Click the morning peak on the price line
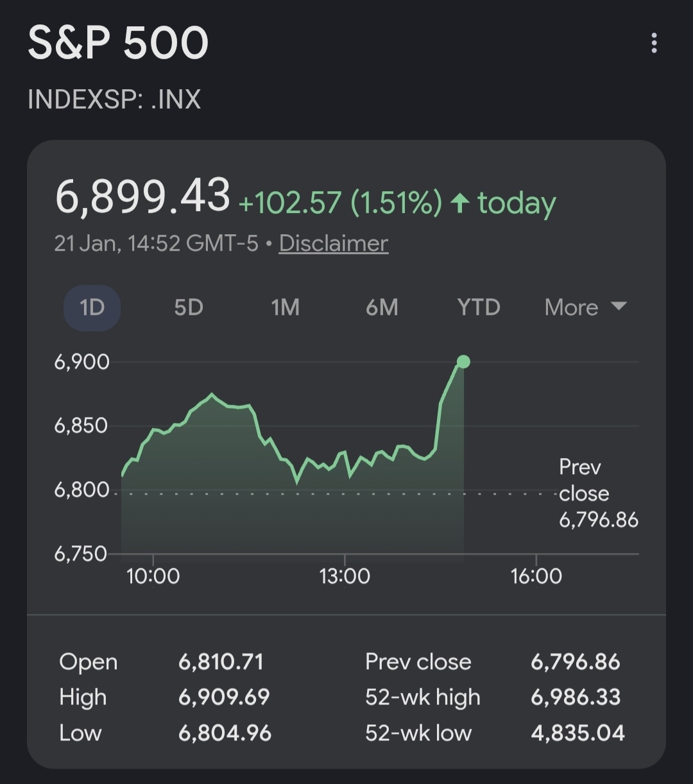Image resolution: width=693 pixels, height=784 pixels. [x=212, y=395]
